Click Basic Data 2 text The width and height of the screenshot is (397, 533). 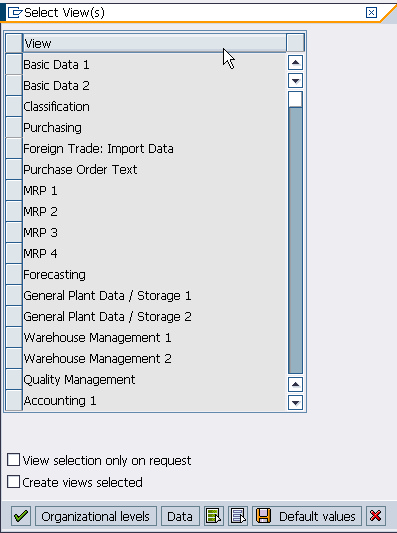(56, 85)
